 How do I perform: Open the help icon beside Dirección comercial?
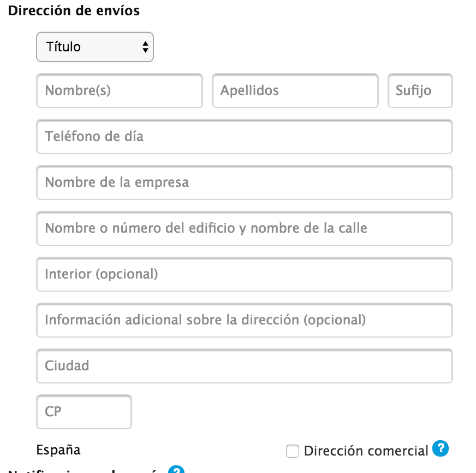(x=440, y=449)
